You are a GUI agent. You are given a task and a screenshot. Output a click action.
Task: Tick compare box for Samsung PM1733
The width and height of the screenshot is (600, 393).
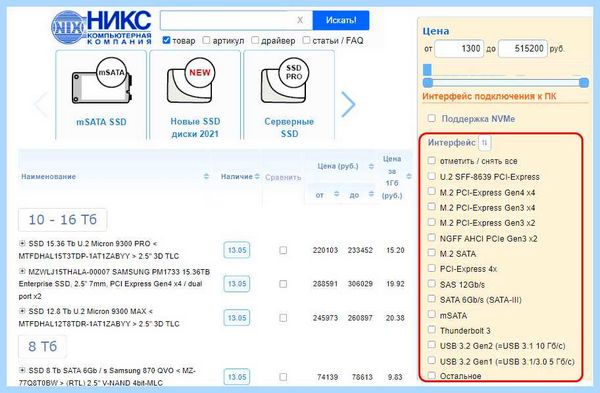(x=283, y=284)
